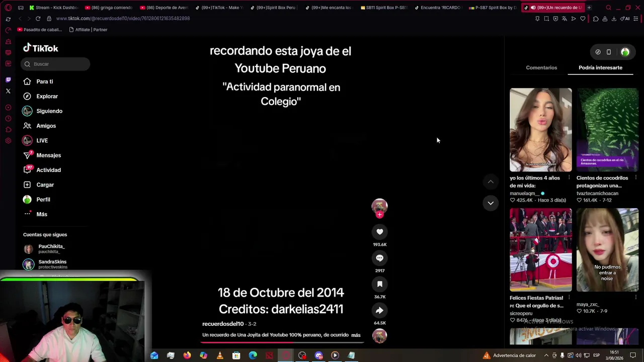Save the video with the bookmark icon
Screen dimensions: 644x362
coord(380,284)
